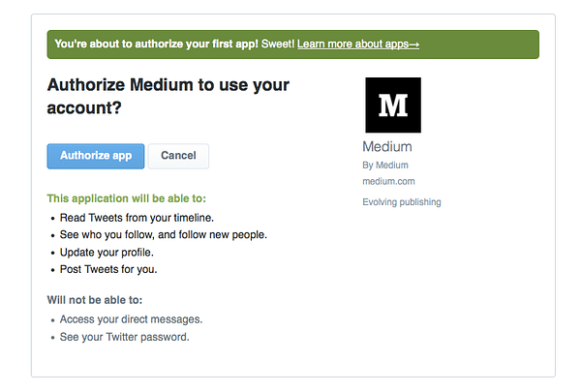The image size is (581, 392).
Task: Select Read Tweets from your timeline item
Action: pos(137,218)
